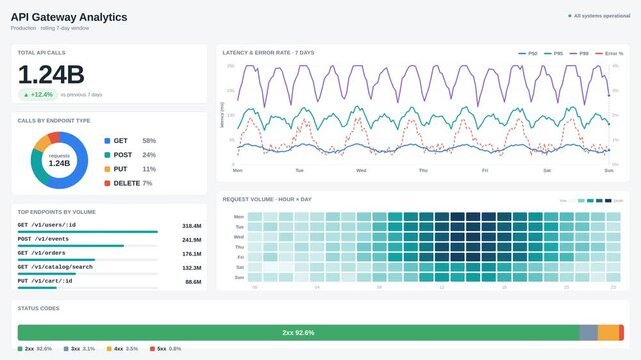The height and width of the screenshot is (360, 641).
Task: Click the 176.1M volume value
Action: pos(192,254)
